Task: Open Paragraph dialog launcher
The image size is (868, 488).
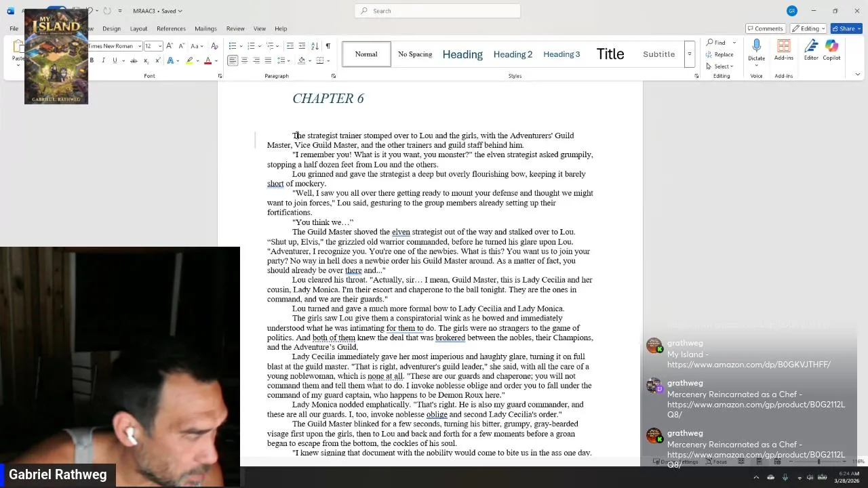Action: click(x=333, y=76)
